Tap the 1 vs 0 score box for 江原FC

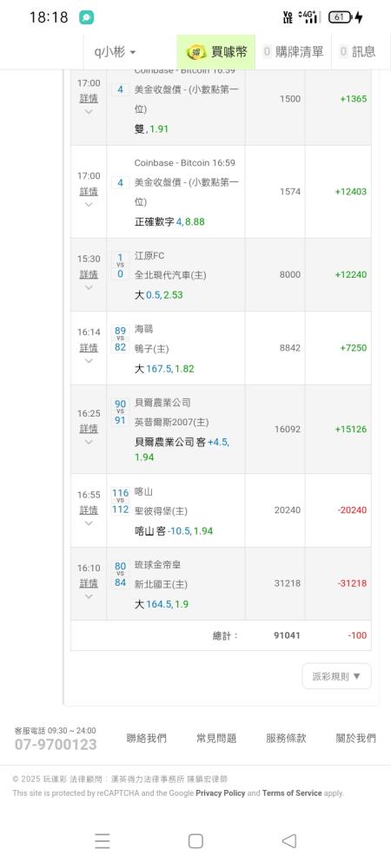tap(120, 266)
